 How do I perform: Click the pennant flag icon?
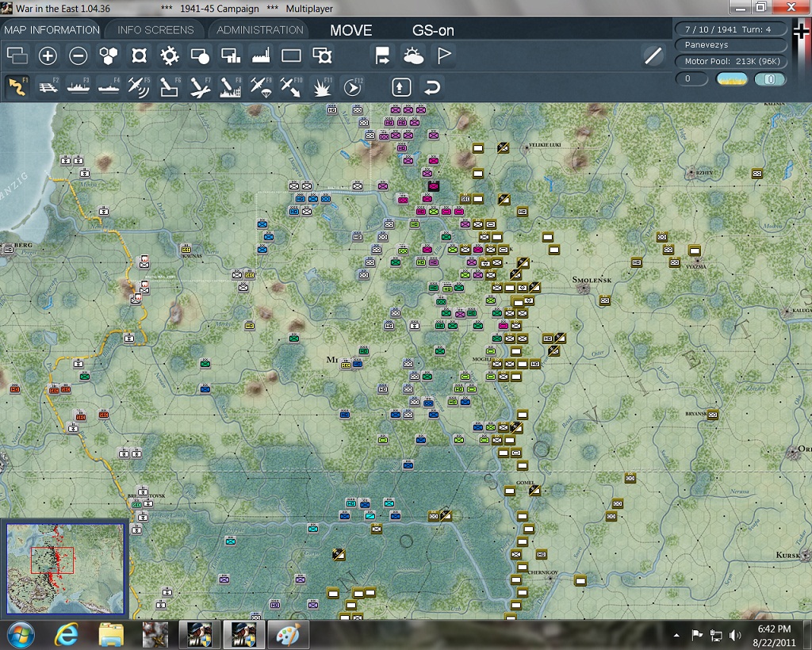click(x=444, y=55)
